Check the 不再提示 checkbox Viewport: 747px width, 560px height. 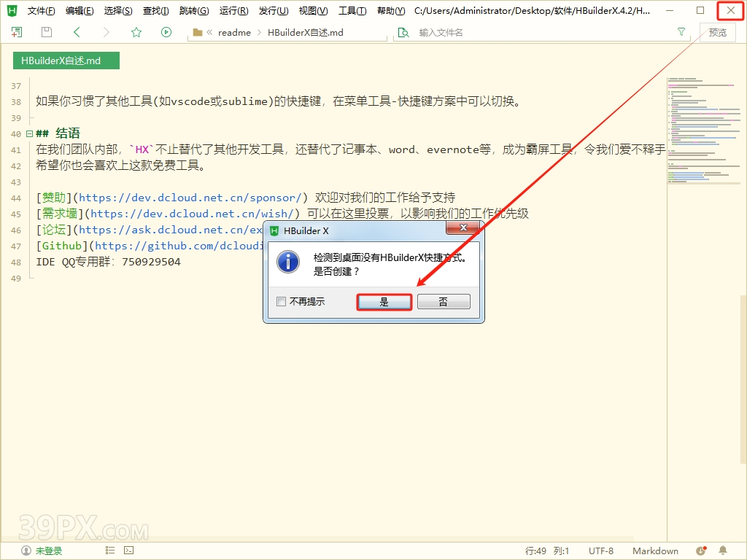(x=281, y=301)
